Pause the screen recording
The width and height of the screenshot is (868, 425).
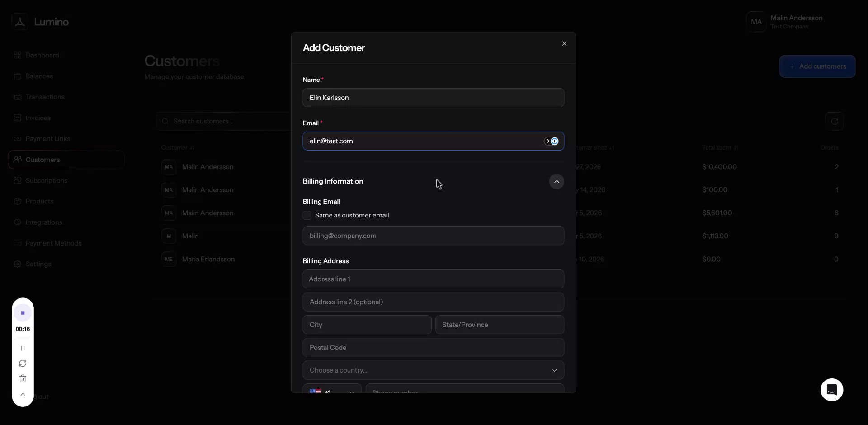click(x=23, y=348)
